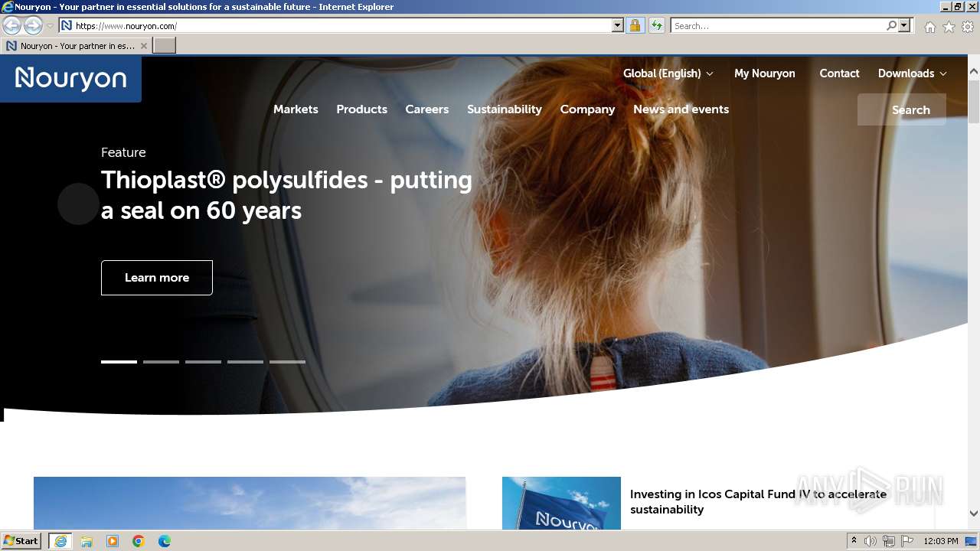The image size is (980, 551).
Task: Click the Thioplast polysulfides headline
Action: [286, 195]
